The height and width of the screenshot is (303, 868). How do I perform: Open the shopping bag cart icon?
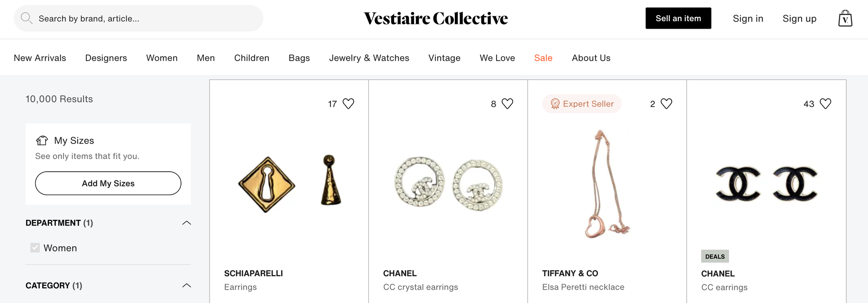(845, 18)
